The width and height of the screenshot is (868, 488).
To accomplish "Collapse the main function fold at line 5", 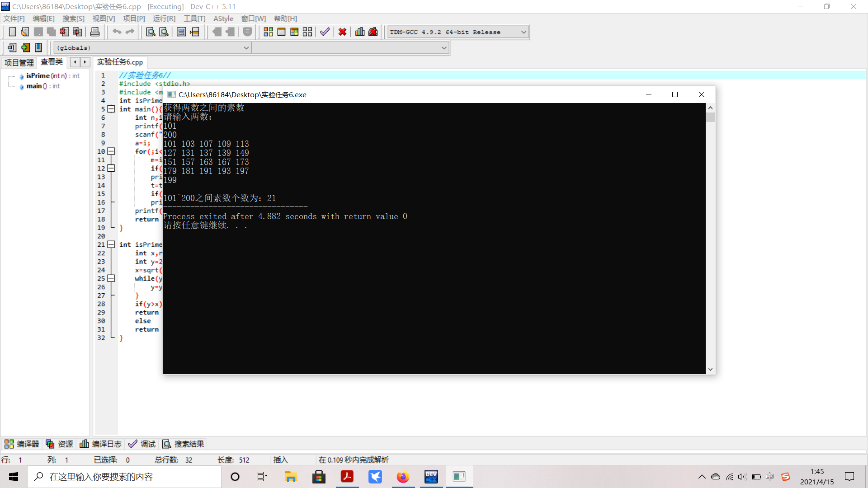I will click(111, 109).
